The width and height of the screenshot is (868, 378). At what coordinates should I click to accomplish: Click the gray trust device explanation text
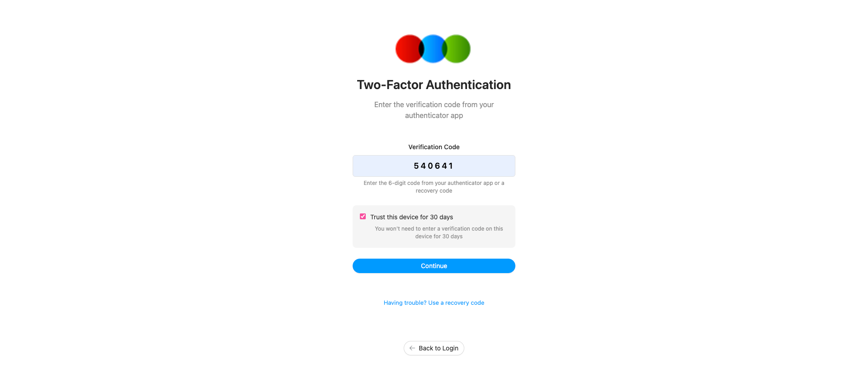coord(439,232)
